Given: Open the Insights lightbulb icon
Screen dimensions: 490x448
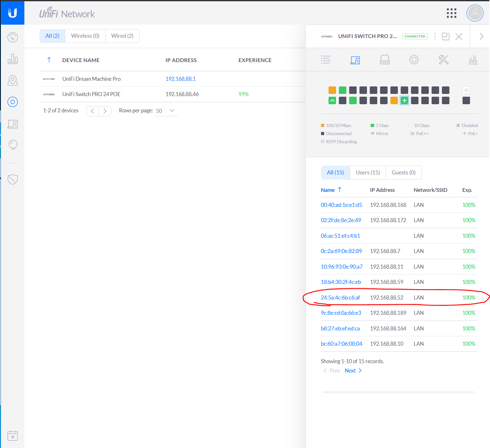Looking at the screenshot, I should click(x=12, y=145).
